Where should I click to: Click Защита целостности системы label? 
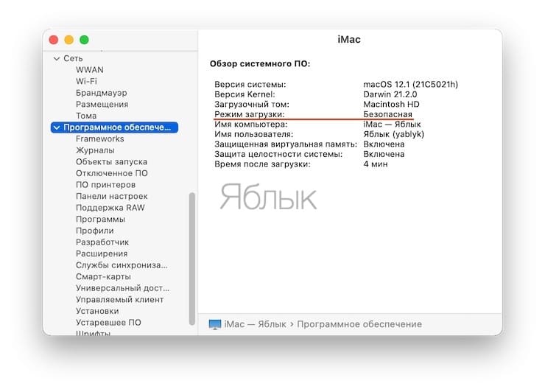278,154
